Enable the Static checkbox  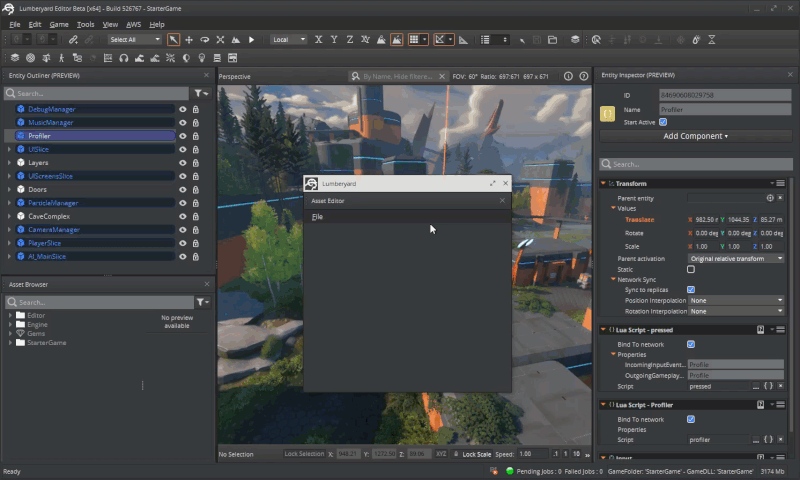pyautogui.click(x=691, y=269)
